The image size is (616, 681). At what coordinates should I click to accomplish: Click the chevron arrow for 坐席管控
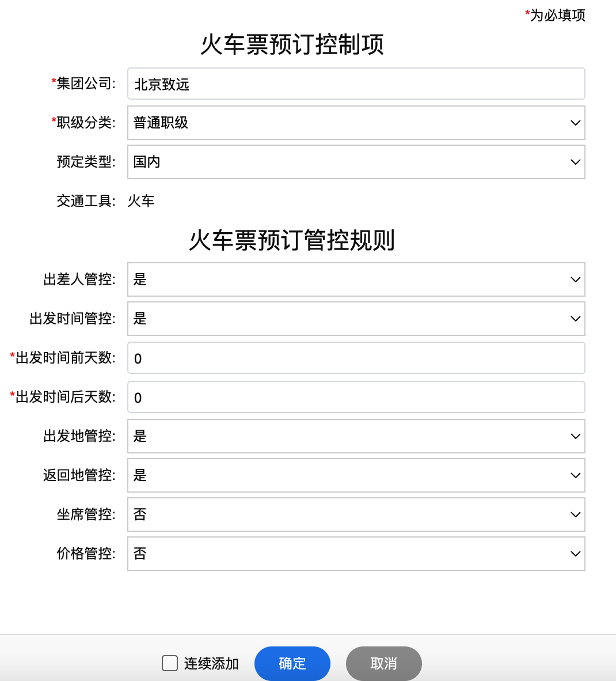pyautogui.click(x=575, y=514)
